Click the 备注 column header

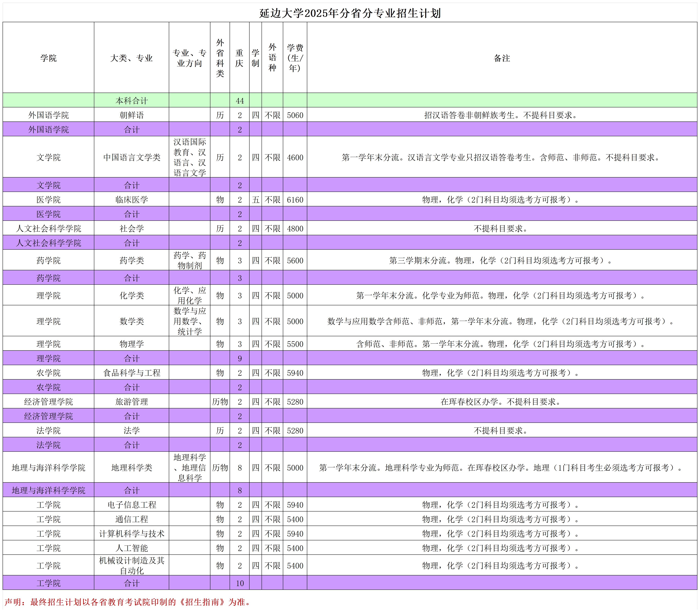click(x=502, y=58)
